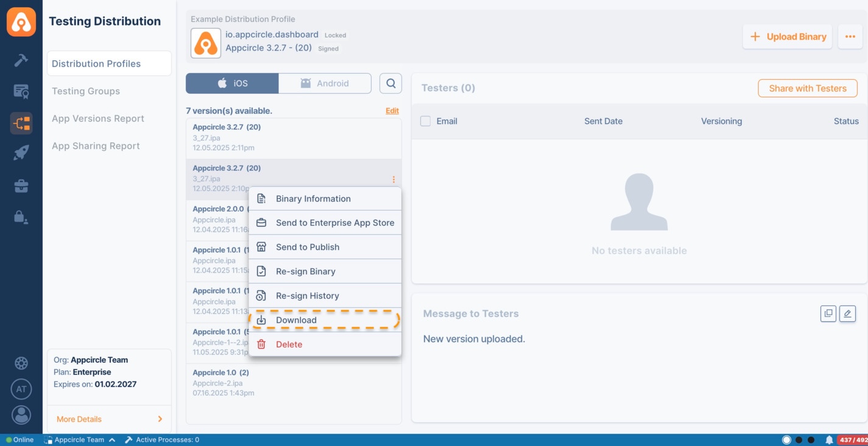Switch to the Android tab
Image resolution: width=868 pixels, height=446 pixels.
(x=325, y=83)
